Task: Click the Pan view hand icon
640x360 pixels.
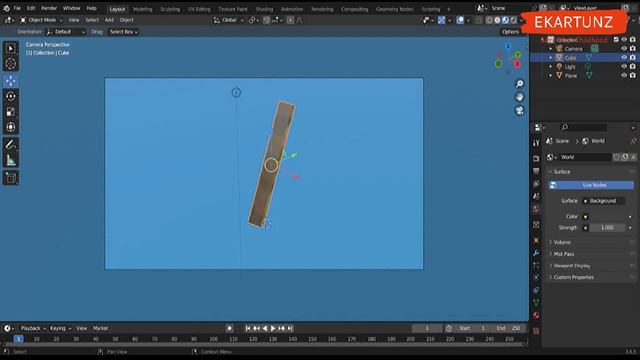Action: coord(520,97)
